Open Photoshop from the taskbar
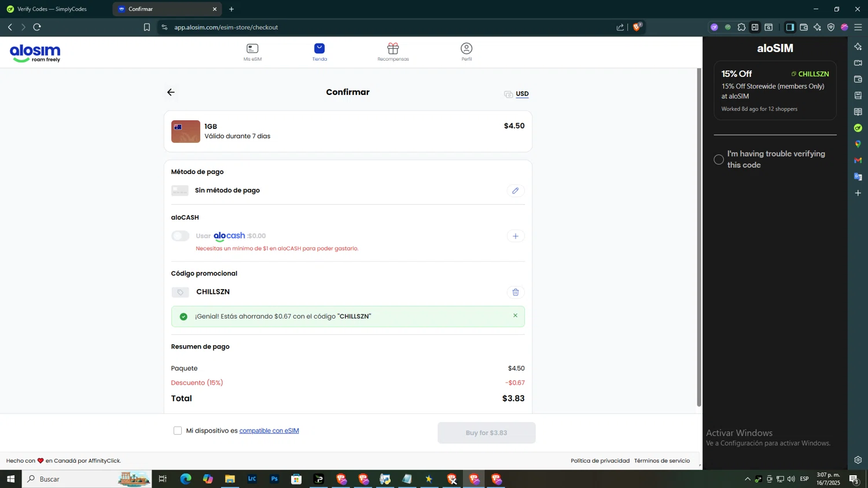The height and width of the screenshot is (488, 868). tap(274, 479)
